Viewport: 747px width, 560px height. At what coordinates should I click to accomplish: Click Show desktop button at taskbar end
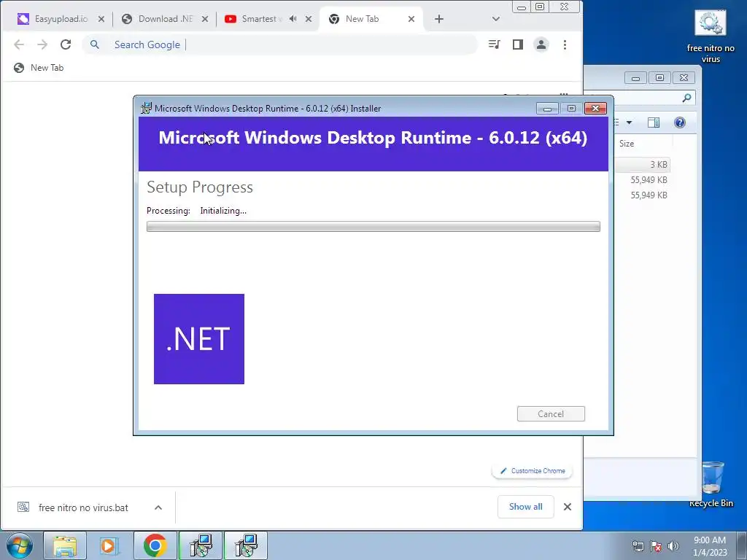[742, 545]
